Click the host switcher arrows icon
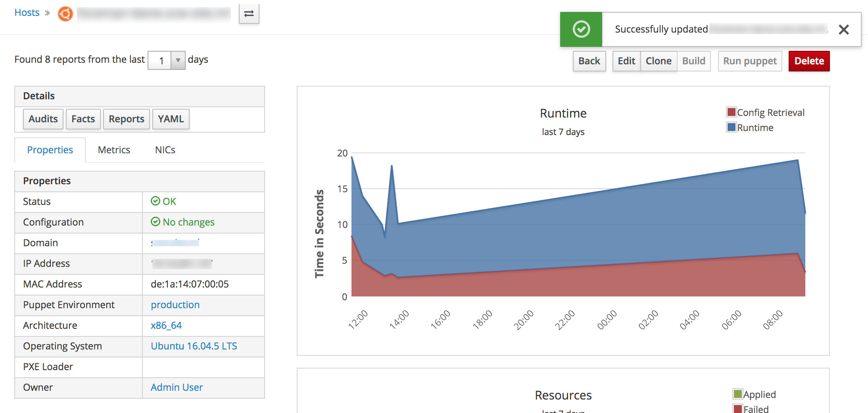The width and height of the screenshot is (868, 413). tap(249, 14)
